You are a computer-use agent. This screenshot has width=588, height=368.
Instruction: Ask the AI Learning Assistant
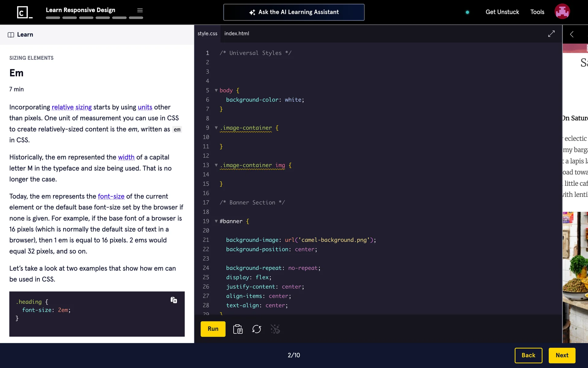[x=294, y=12]
